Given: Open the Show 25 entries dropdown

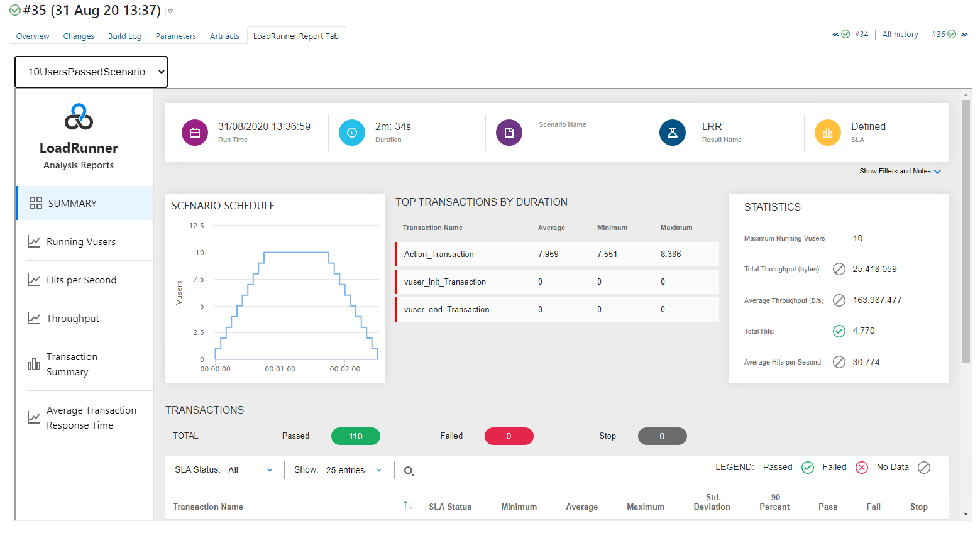Looking at the screenshot, I should tap(354, 470).
